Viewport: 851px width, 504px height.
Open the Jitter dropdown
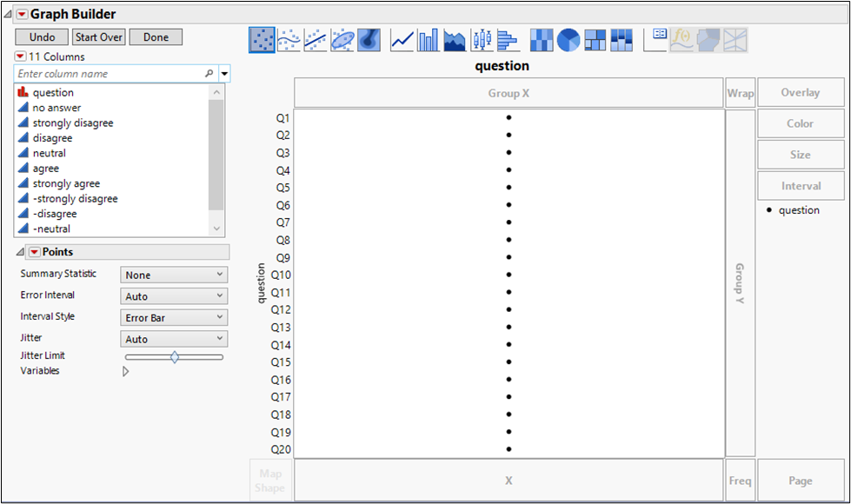click(x=174, y=339)
